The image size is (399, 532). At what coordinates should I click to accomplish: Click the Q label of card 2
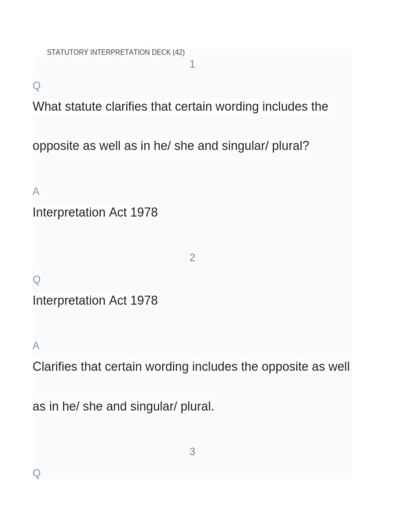click(x=36, y=280)
